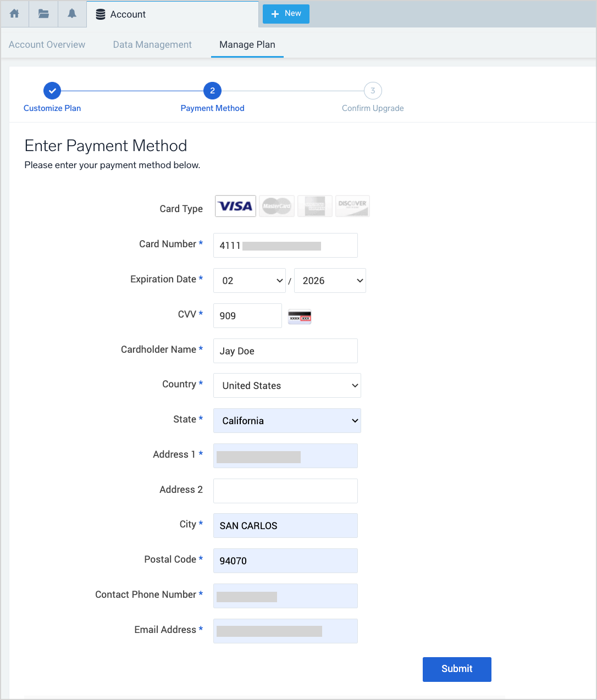Click the New button
Screen dimensions: 597x700
286,14
